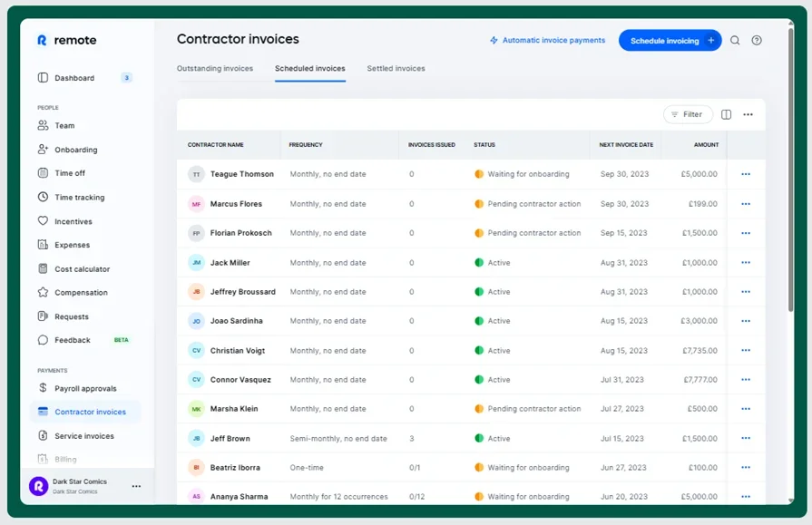Switch to the Settled invoices tab

point(396,69)
